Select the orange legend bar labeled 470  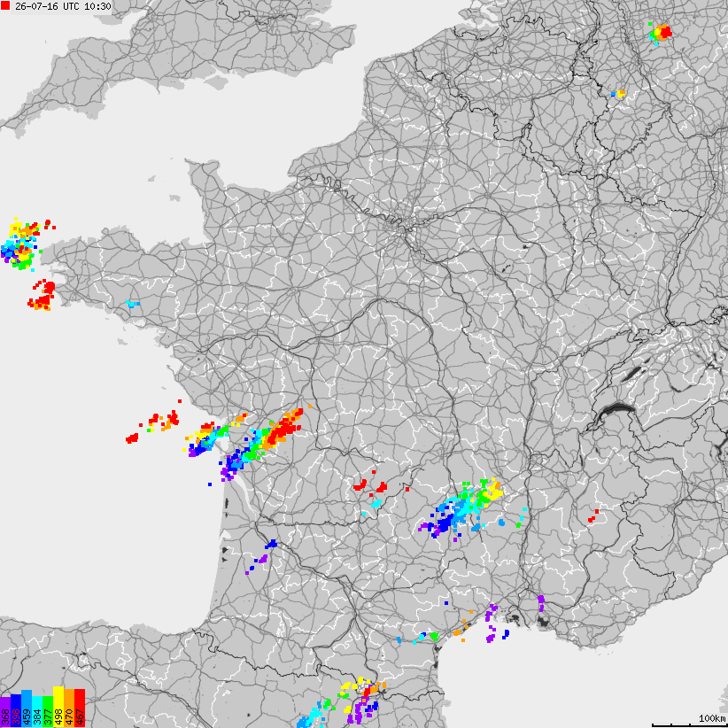pyautogui.click(x=69, y=708)
